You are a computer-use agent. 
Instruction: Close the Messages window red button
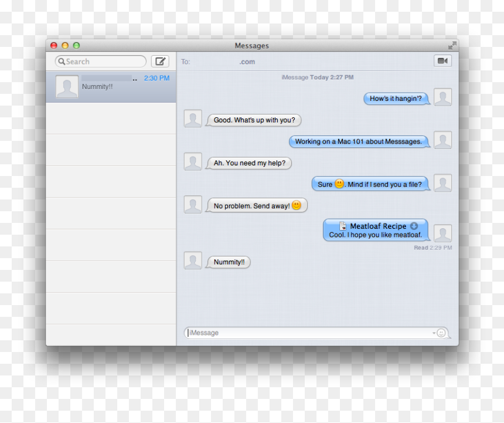tap(54, 45)
